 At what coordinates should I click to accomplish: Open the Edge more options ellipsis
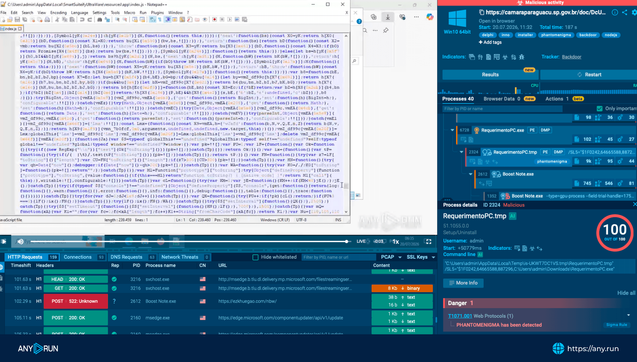click(x=416, y=17)
